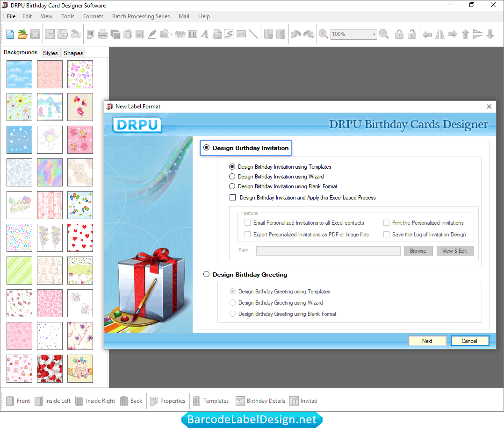Image resolution: width=504 pixels, height=428 pixels.
Task: Click the Unlock open padlock icon
Action: [x=412, y=34]
